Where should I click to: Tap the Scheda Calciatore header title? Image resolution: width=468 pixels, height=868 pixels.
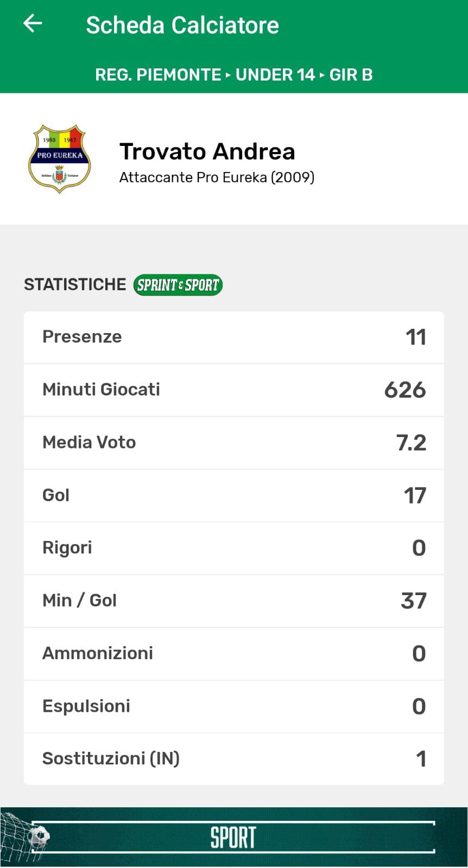182,25
